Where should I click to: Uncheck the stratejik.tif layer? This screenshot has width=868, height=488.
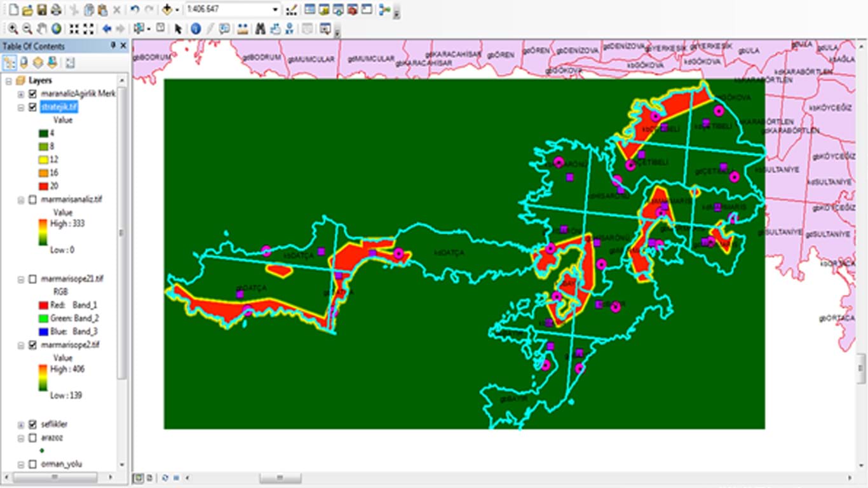[x=33, y=107]
